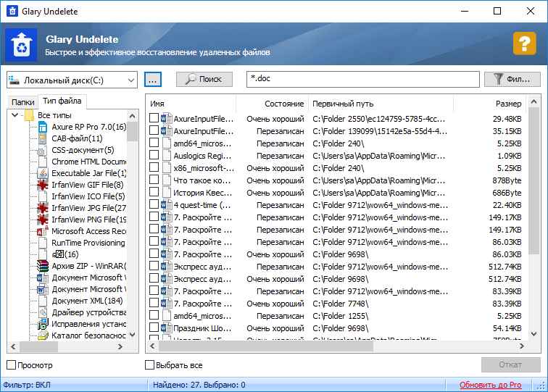The width and height of the screenshot is (548, 392).
Task: Check the x86_microsoft file row
Action: [154, 167]
